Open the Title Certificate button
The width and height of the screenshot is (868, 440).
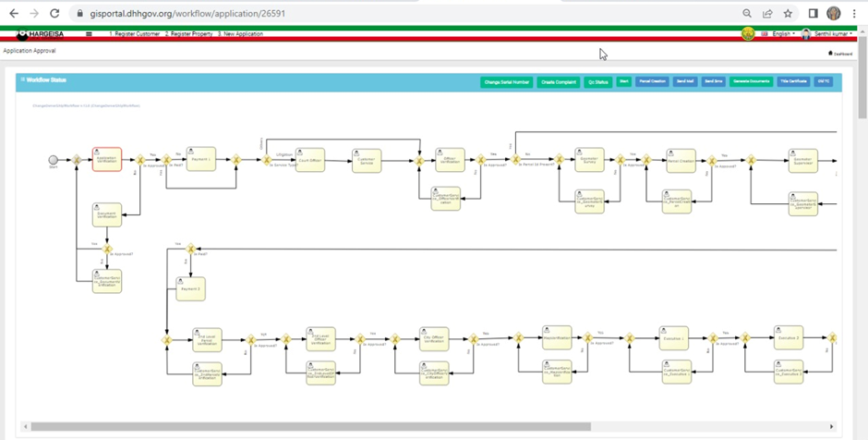pyautogui.click(x=794, y=81)
